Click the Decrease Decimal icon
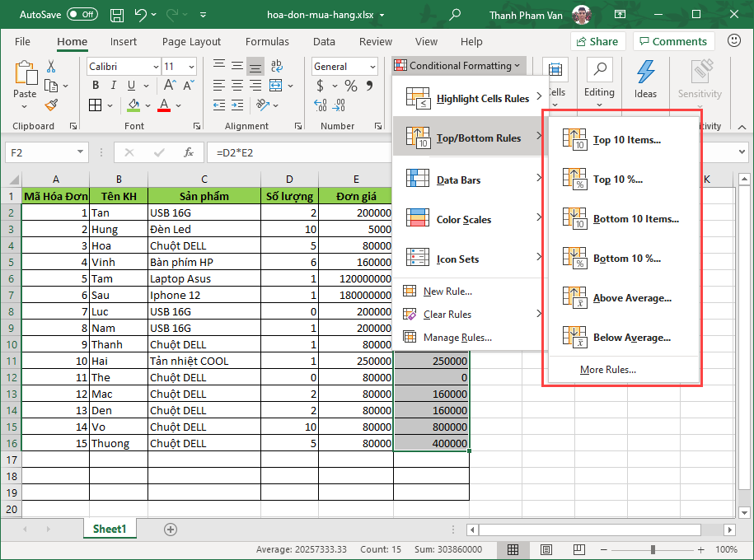The width and height of the screenshot is (754, 560). [339, 105]
